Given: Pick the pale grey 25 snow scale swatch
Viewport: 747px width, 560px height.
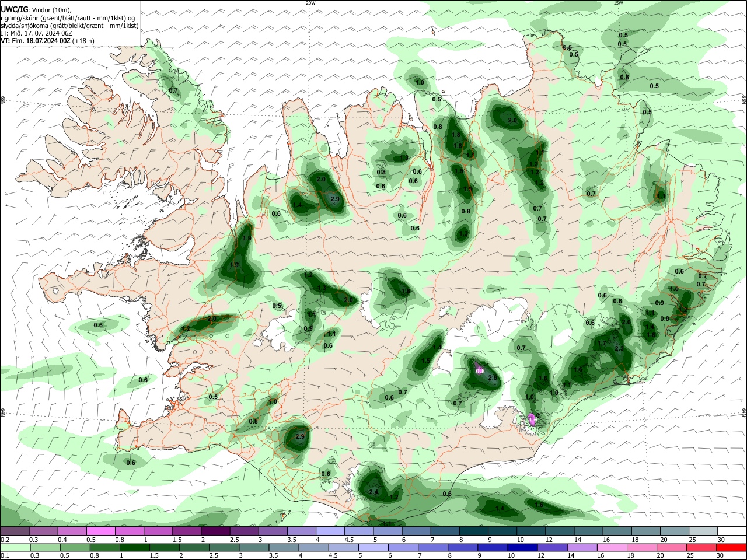Looking at the screenshot, I should pyautogui.click(x=703, y=531).
